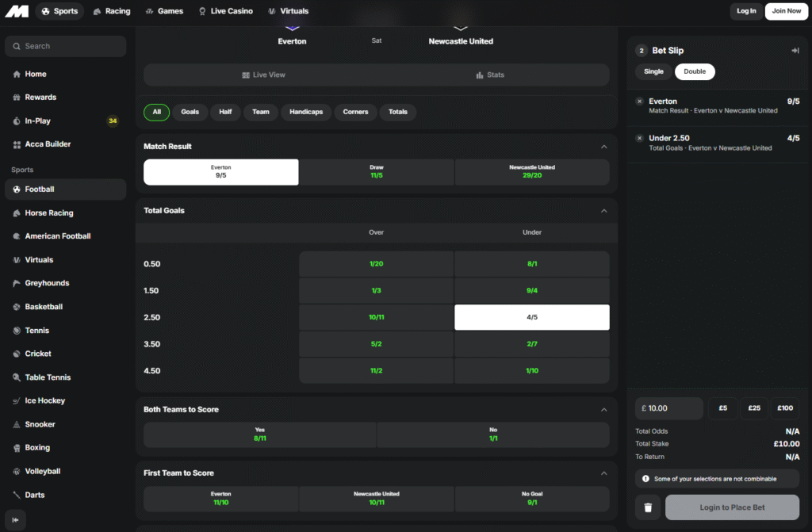Open the Rewards page
The width and height of the screenshot is (812, 532).
click(40, 97)
